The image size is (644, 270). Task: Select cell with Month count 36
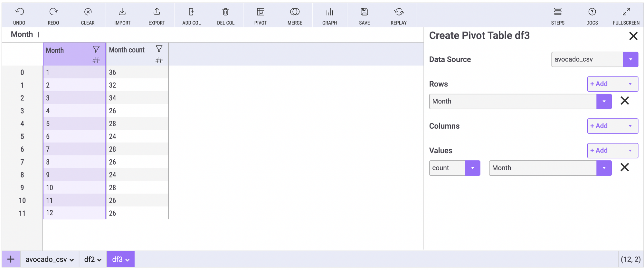point(137,72)
